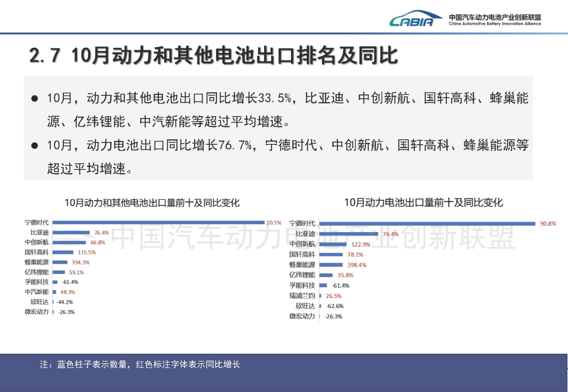Click the text China Automotive Battery Innovation Alliance
The image size is (568, 392).
tap(495, 24)
